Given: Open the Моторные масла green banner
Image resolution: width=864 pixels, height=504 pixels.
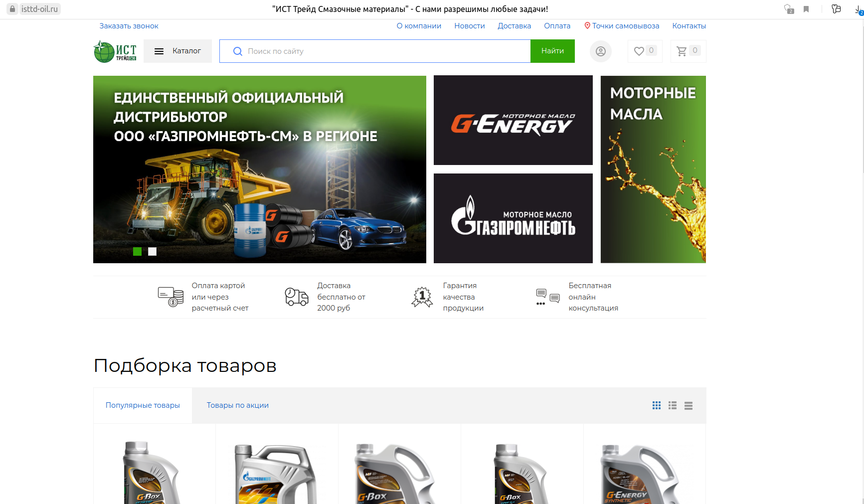Looking at the screenshot, I should click(x=653, y=169).
